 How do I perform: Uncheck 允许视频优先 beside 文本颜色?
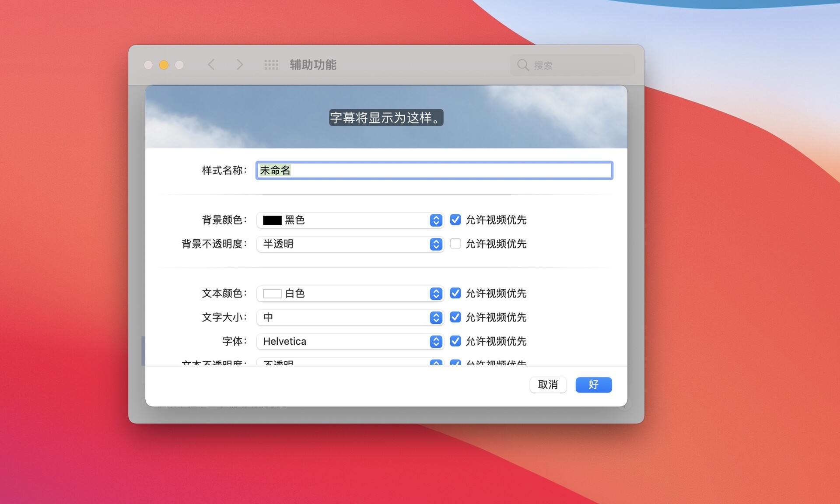coord(455,294)
